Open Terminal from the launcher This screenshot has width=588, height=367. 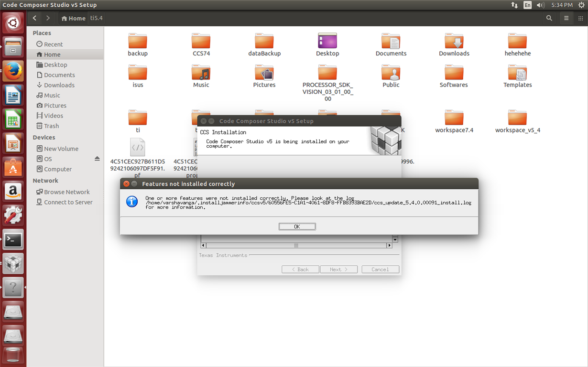click(x=13, y=240)
